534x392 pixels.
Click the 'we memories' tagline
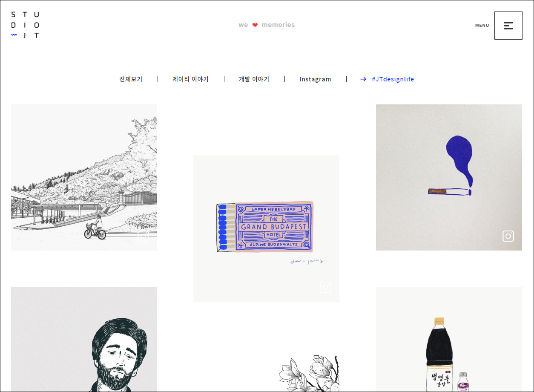(x=267, y=25)
